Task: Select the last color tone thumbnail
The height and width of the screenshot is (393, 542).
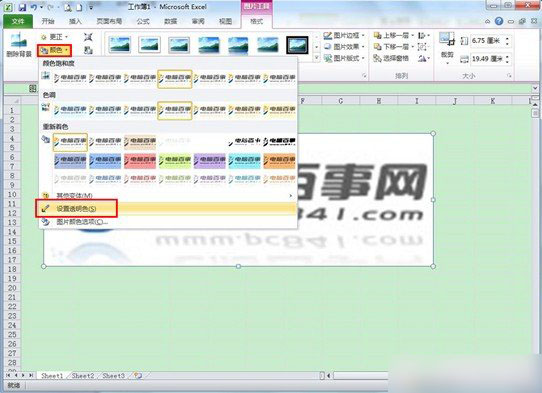Action: click(279, 110)
